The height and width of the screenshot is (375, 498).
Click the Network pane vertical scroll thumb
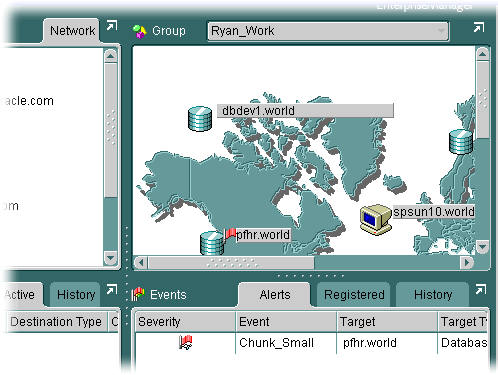[x=111, y=130]
